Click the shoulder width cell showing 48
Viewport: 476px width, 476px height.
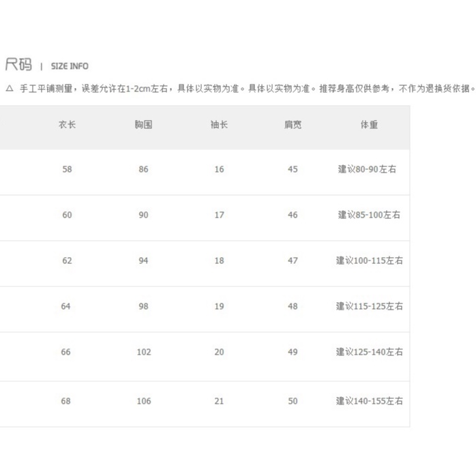tap(293, 306)
